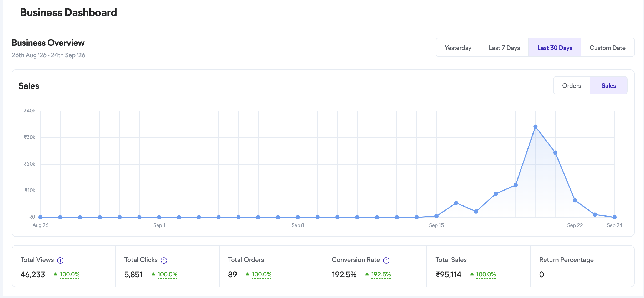Click the Total Orders 100.0% change link
The image size is (644, 298).
(261, 274)
